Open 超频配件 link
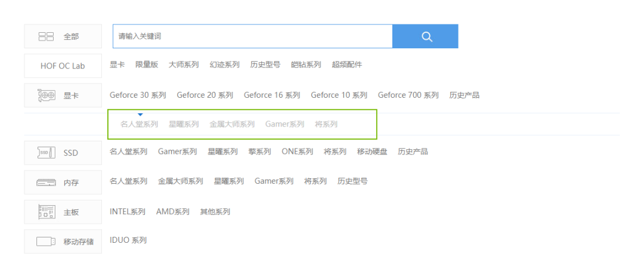Screen dimensions: 644x275 [347, 64]
